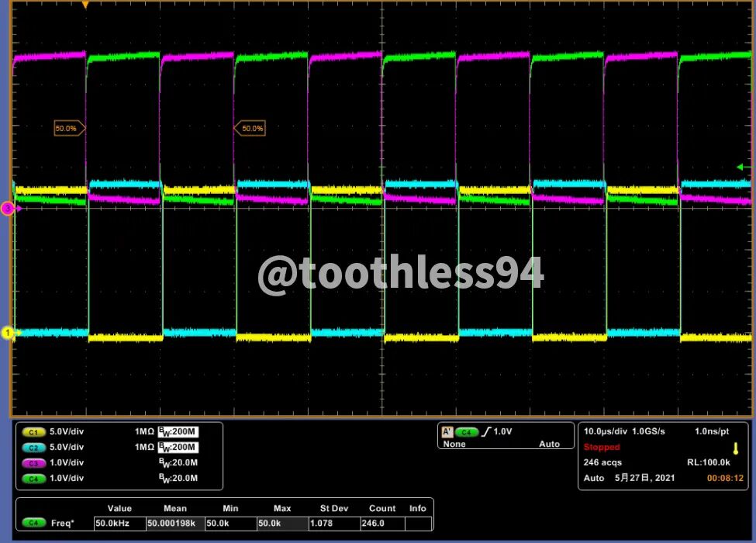Click the C4 bandwidth 20.0M text
Viewport: 756px width, 543px height.
(x=178, y=479)
